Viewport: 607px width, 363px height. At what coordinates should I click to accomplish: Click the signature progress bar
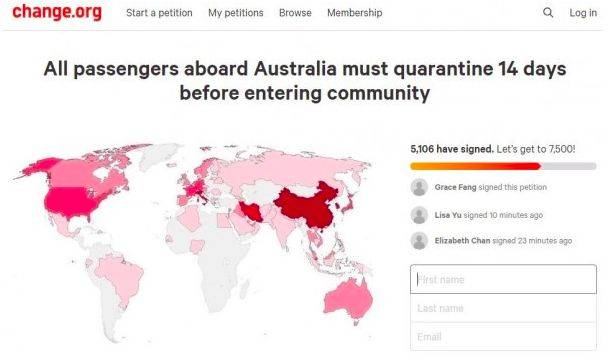503,166
